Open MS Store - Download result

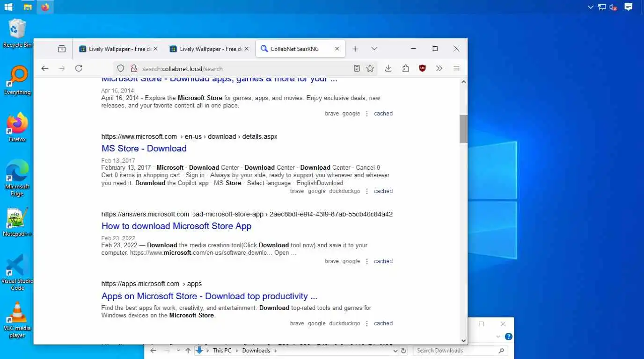point(144,148)
